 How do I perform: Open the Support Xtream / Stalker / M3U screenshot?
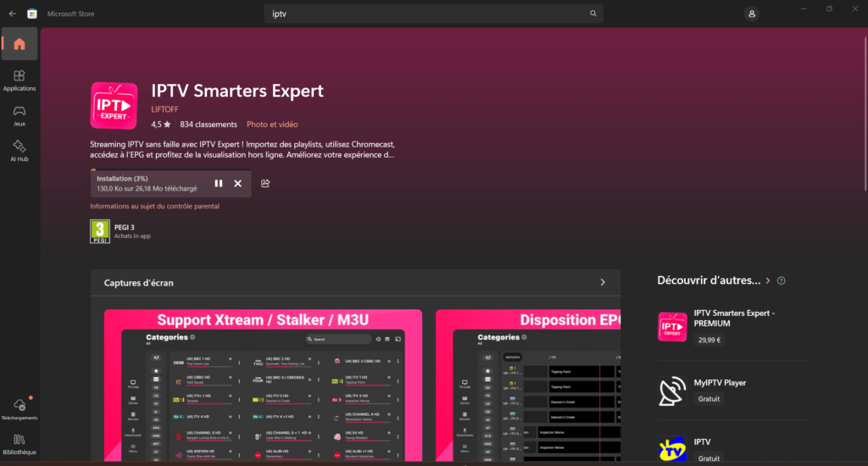263,386
